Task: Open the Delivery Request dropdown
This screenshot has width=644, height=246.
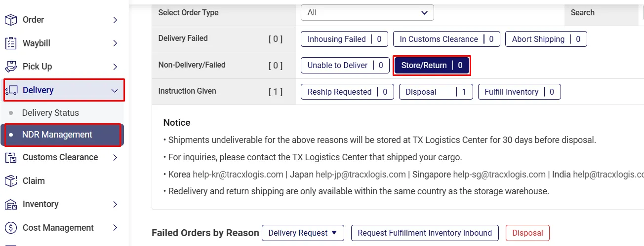Action: tap(303, 233)
